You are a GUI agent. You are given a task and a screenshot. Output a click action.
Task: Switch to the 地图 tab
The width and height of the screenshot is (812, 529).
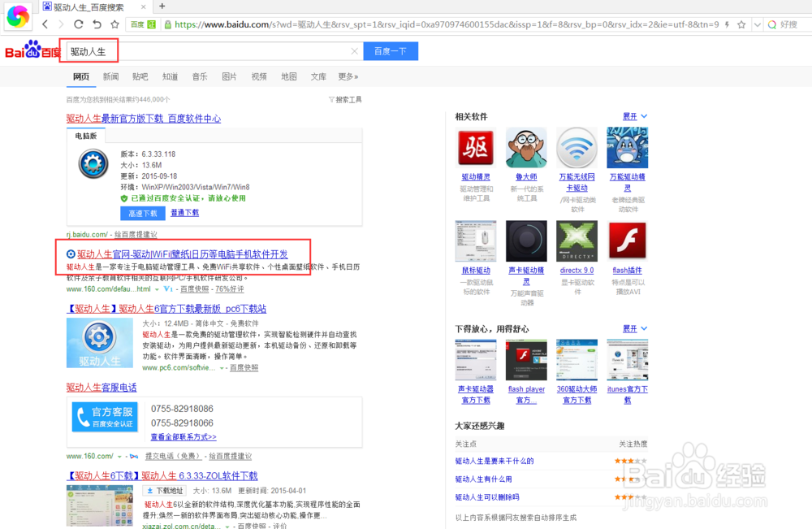[289, 76]
